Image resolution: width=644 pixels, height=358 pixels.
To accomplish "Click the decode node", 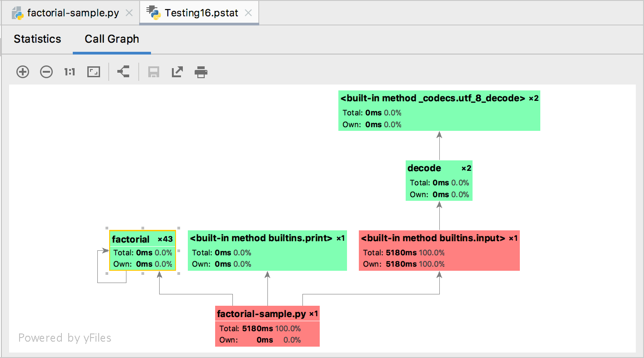I will tap(439, 180).
